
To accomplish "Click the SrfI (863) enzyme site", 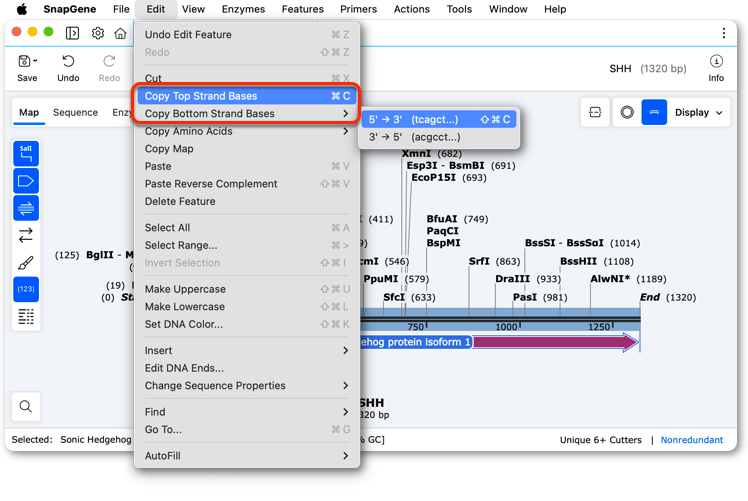I will coord(494,261).
